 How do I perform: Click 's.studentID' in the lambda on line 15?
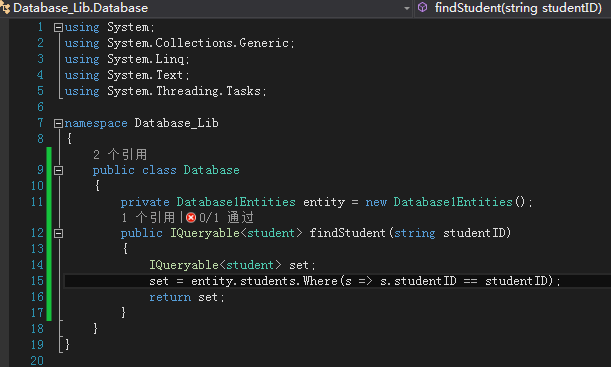(418, 281)
